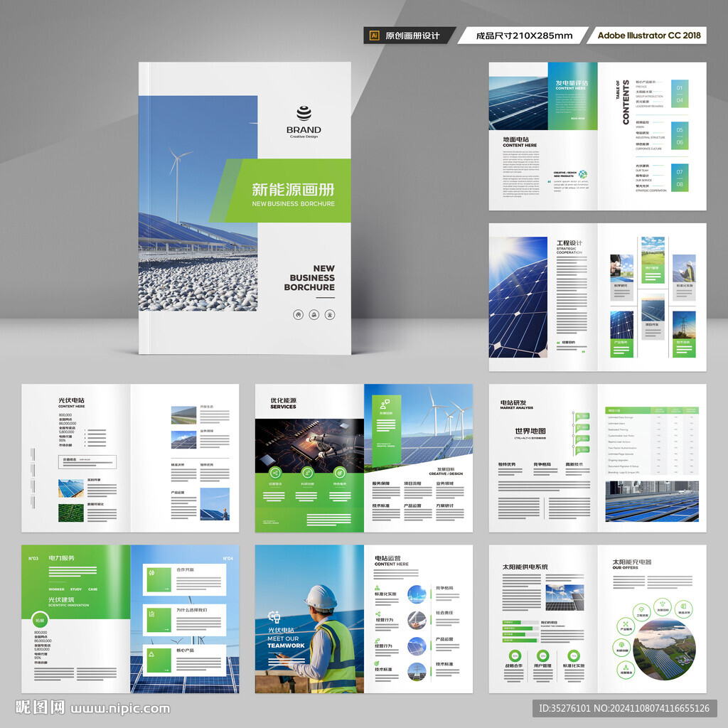Click the cover wind turbine photo
Image resolution: width=728 pixels, height=728 pixels.
tap(198, 203)
